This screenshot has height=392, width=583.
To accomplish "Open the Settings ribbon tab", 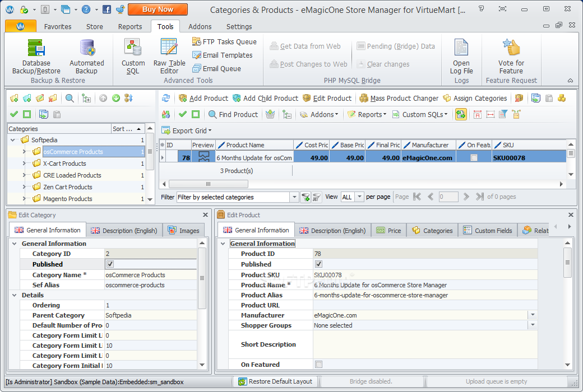I will click(239, 26).
